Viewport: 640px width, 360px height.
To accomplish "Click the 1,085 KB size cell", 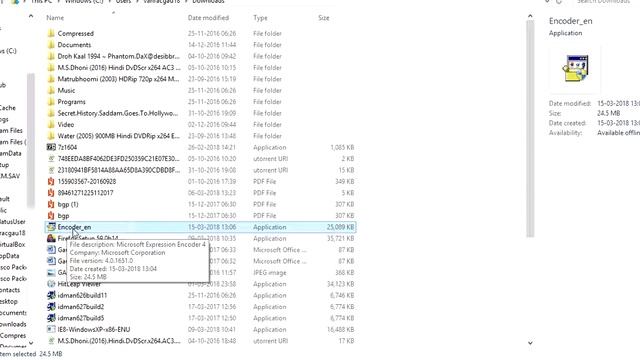I will tap(342, 147).
